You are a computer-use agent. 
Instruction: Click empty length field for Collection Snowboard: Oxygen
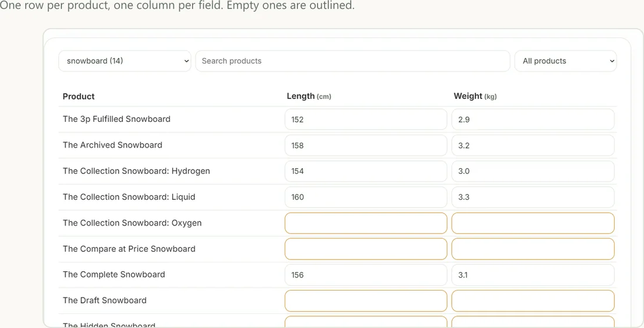(x=366, y=223)
